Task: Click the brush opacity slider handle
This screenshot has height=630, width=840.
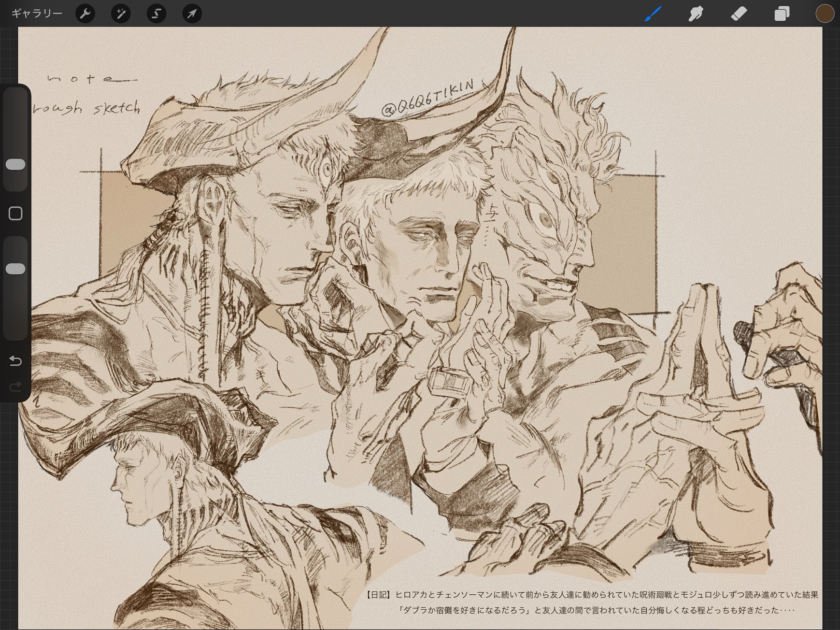Action: 15,269
